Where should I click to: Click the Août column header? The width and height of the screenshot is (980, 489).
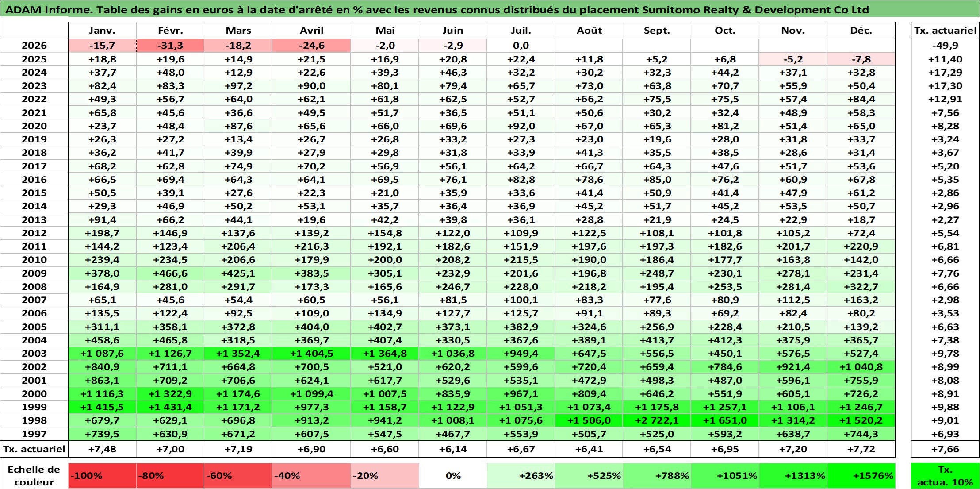(x=589, y=31)
